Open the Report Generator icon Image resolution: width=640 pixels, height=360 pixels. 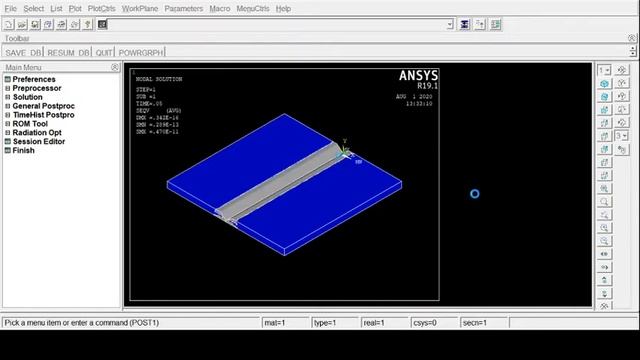(74, 24)
